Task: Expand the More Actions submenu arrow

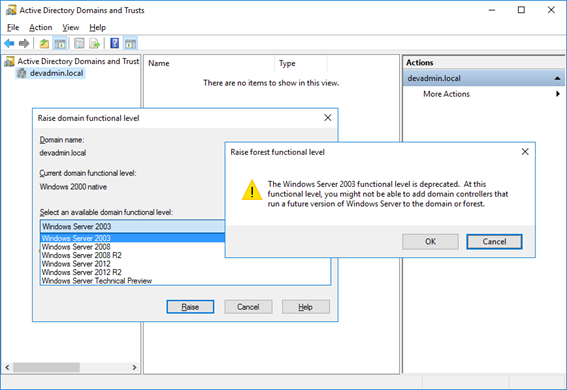Action: click(x=558, y=94)
